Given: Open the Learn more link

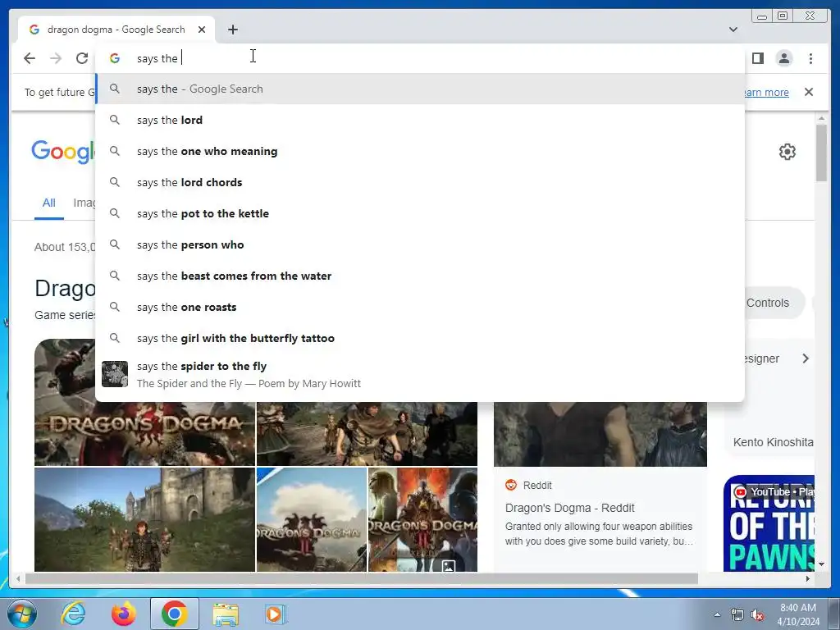Looking at the screenshot, I should tap(767, 92).
